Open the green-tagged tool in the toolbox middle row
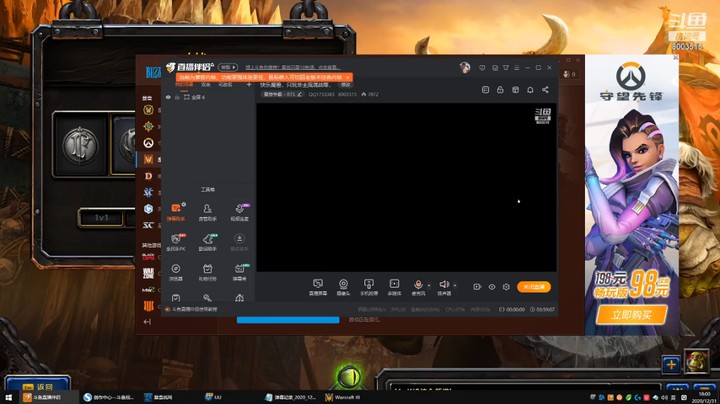This screenshot has width=720, height=404. click(x=207, y=242)
